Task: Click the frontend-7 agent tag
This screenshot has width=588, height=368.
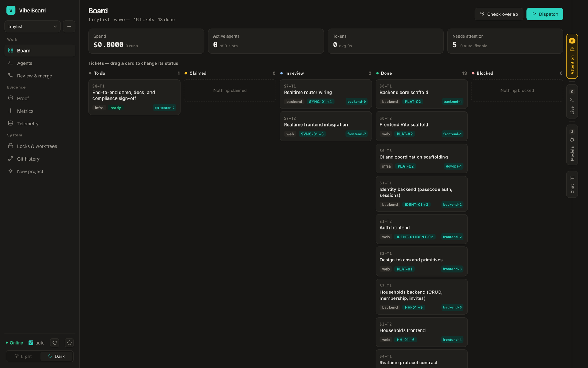Action: point(357,134)
